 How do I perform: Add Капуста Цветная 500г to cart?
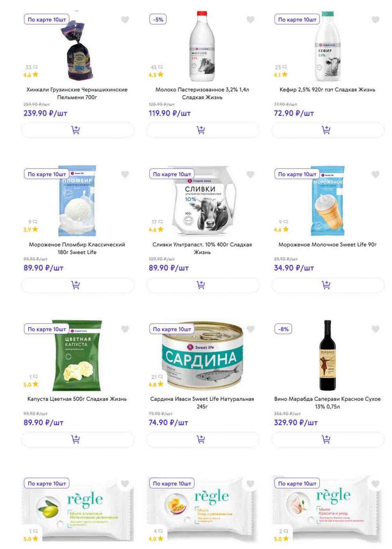click(78, 439)
